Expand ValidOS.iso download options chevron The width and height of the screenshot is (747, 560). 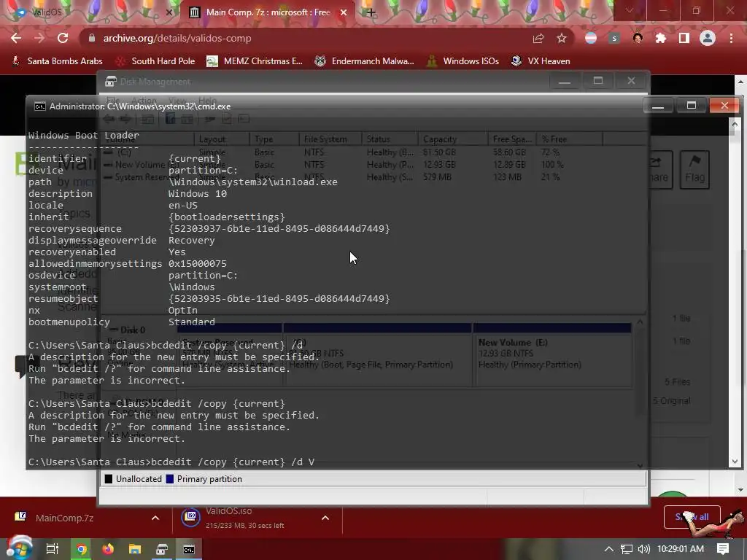click(325, 518)
